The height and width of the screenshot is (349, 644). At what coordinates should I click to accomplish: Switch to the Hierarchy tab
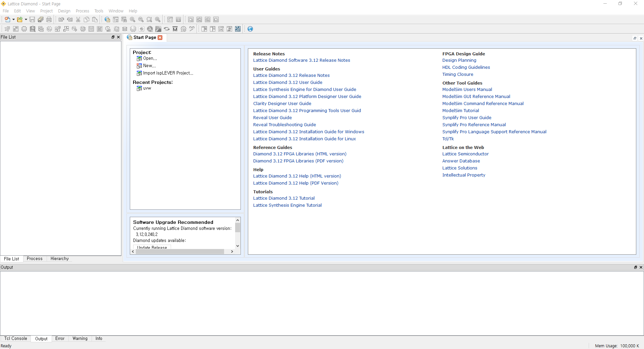pyautogui.click(x=59, y=259)
